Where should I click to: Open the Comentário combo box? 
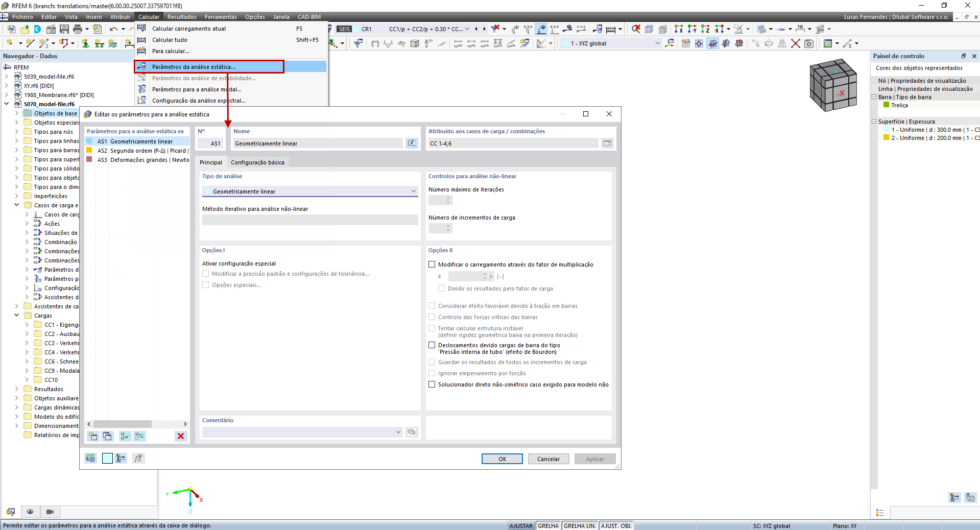click(302, 432)
